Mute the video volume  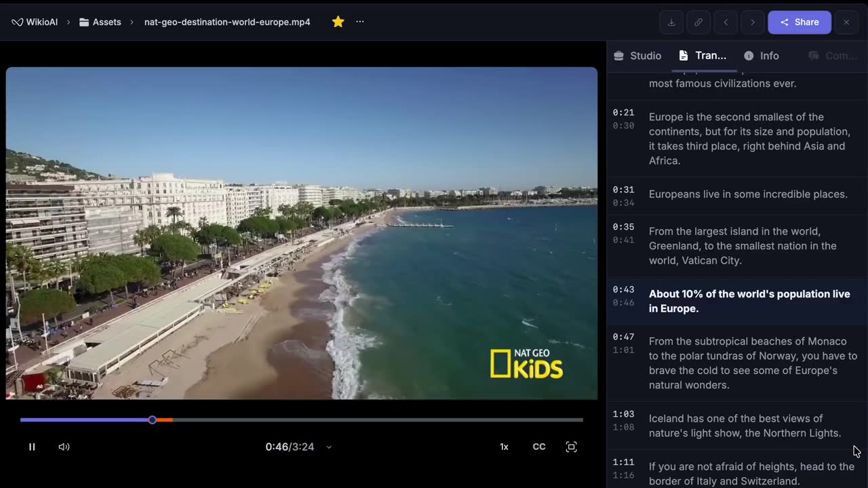tap(64, 447)
